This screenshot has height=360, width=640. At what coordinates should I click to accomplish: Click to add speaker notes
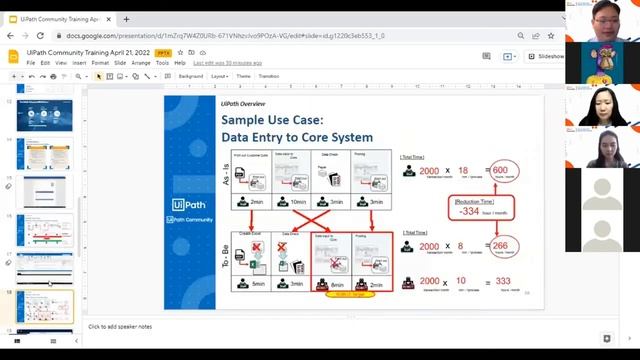120,327
